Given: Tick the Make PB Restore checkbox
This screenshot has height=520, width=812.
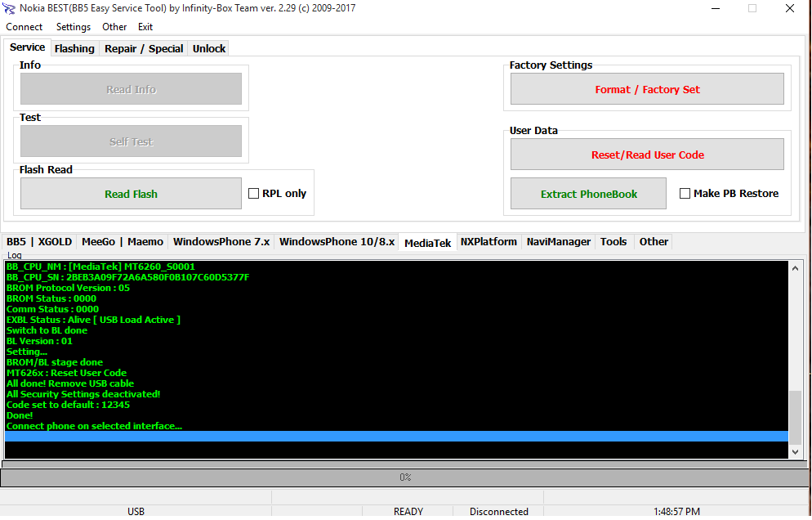Looking at the screenshot, I should [685, 194].
